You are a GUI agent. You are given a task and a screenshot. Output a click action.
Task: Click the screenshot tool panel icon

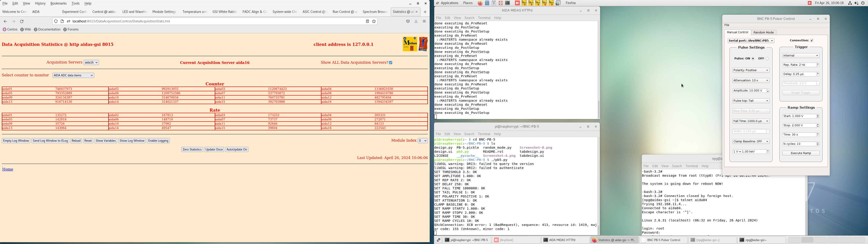[x=558, y=3]
